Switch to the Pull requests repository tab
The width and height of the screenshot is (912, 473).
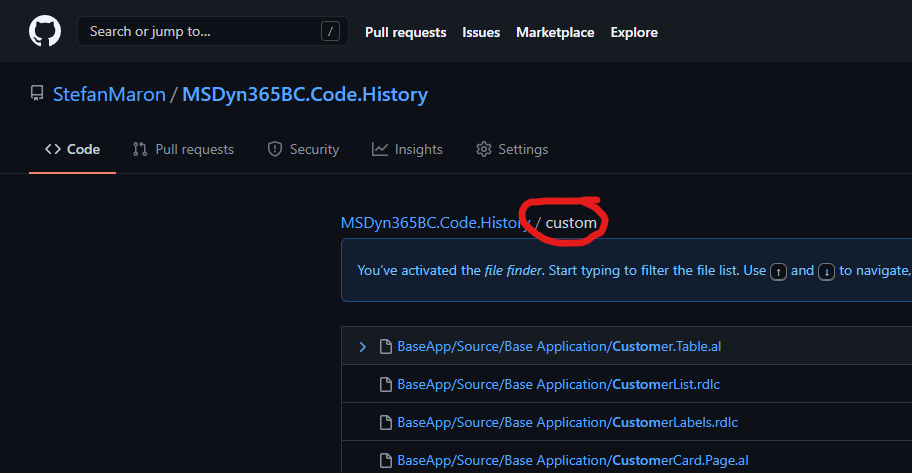coord(183,149)
